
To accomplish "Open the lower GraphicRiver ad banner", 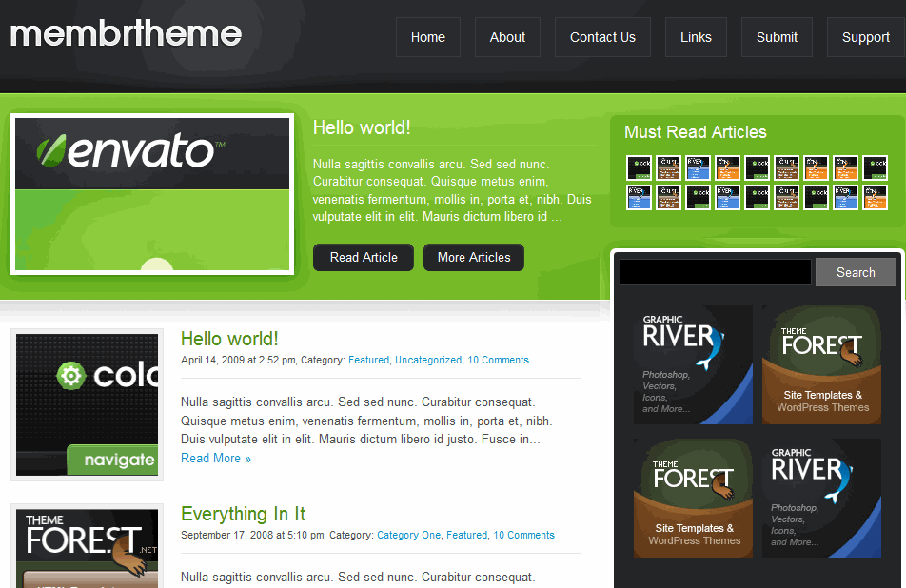I will pyautogui.click(x=821, y=498).
